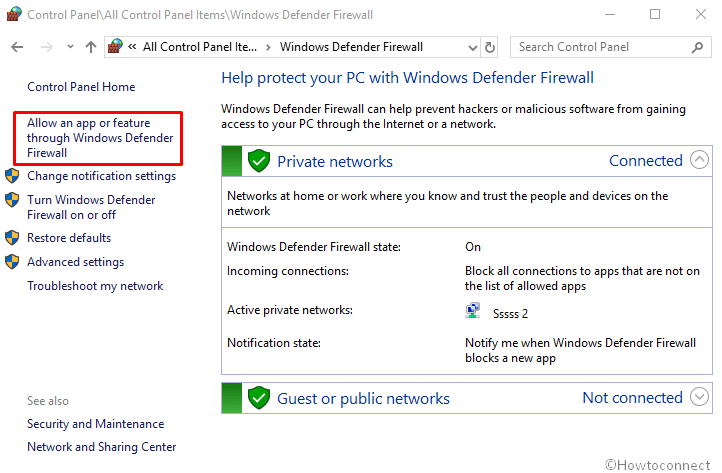This screenshot has height=473, width=722.
Task: Click the breadcrumb double-chevron overflow
Action: [x=132, y=47]
